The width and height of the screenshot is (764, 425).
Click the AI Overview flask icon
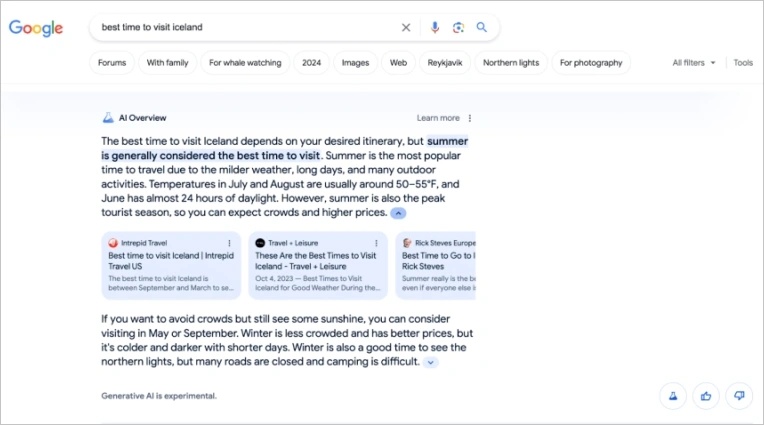[108, 117]
